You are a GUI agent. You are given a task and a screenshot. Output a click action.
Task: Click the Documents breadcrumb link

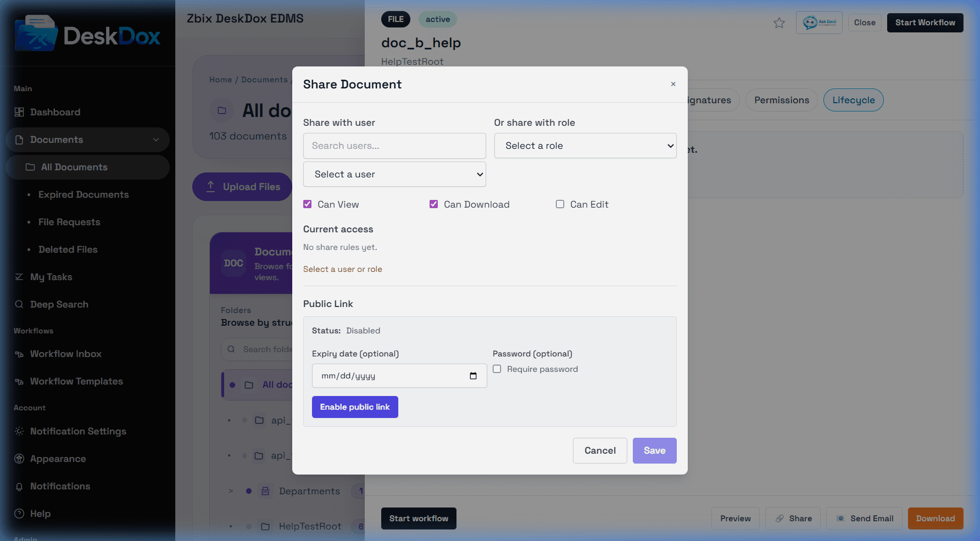(264, 80)
